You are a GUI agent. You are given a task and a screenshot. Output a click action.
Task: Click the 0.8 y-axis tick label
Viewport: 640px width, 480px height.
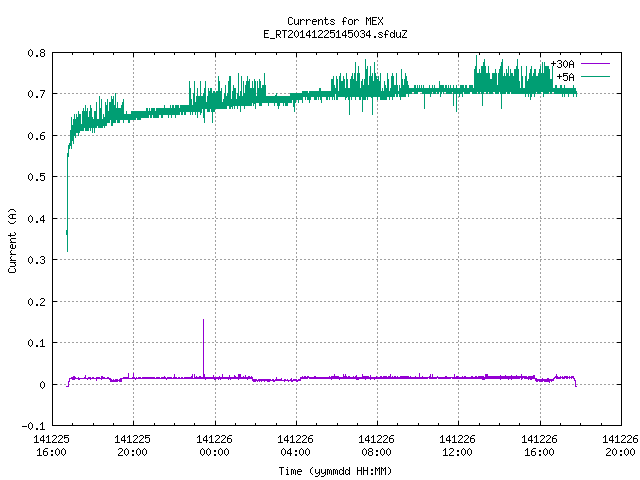tap(36, 53)
